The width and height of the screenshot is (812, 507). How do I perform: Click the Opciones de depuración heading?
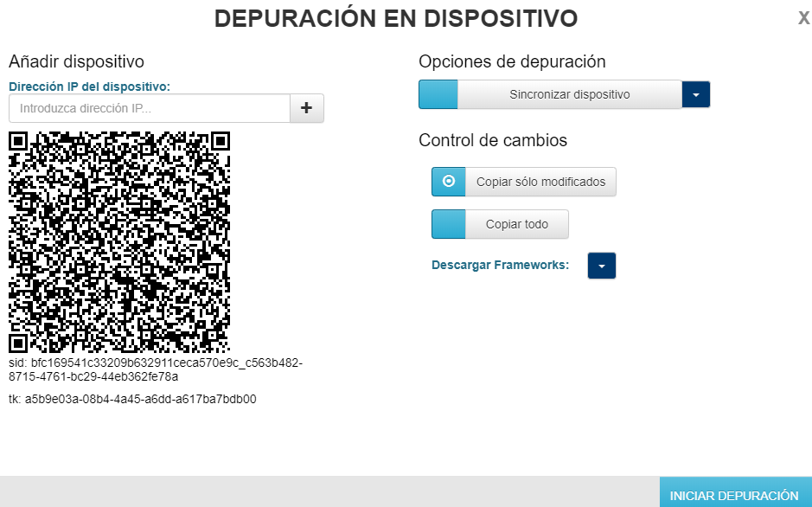[x=512, y=61]
